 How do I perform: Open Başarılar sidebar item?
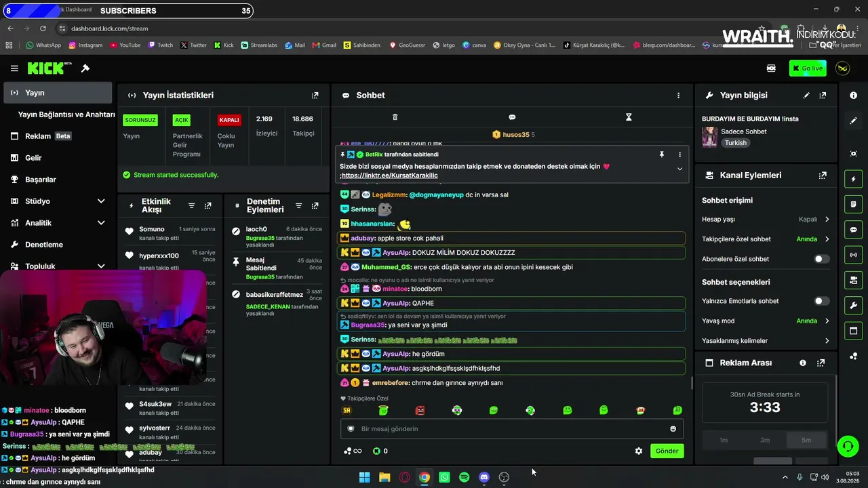coord(58,180)
